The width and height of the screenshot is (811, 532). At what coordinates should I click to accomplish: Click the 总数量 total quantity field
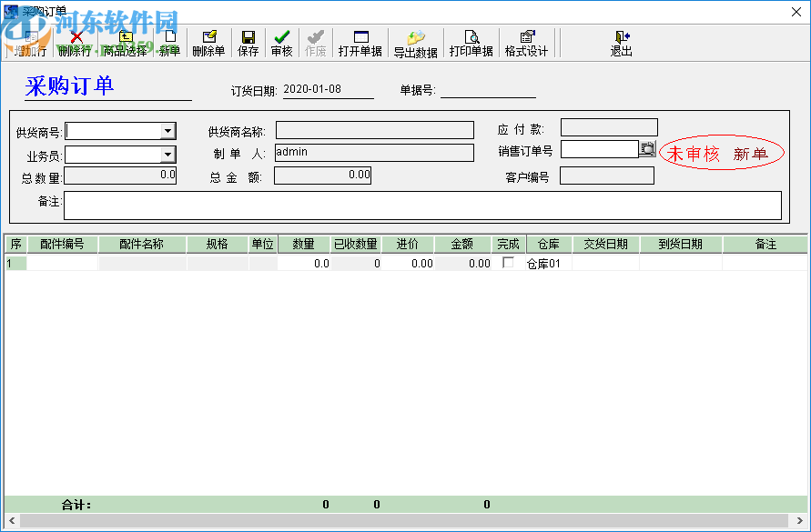click(120, 176)
